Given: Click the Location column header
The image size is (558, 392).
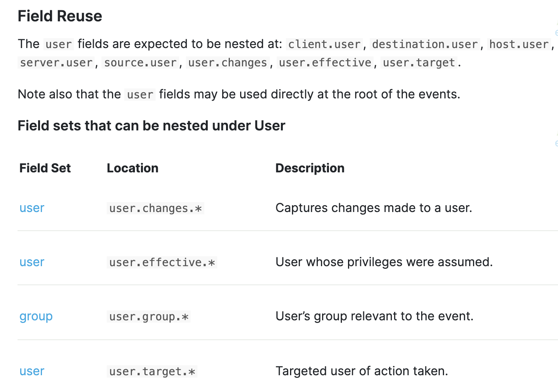Looking at the screenshot, I should pyautogui.click(x=132, y=168).
